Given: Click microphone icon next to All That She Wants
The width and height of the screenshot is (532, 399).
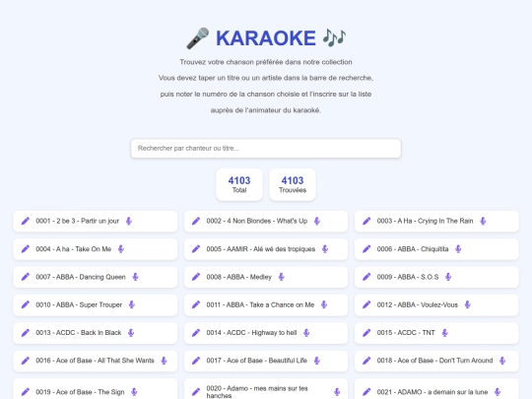Looking at the screenshot, I should click(164, 361).
